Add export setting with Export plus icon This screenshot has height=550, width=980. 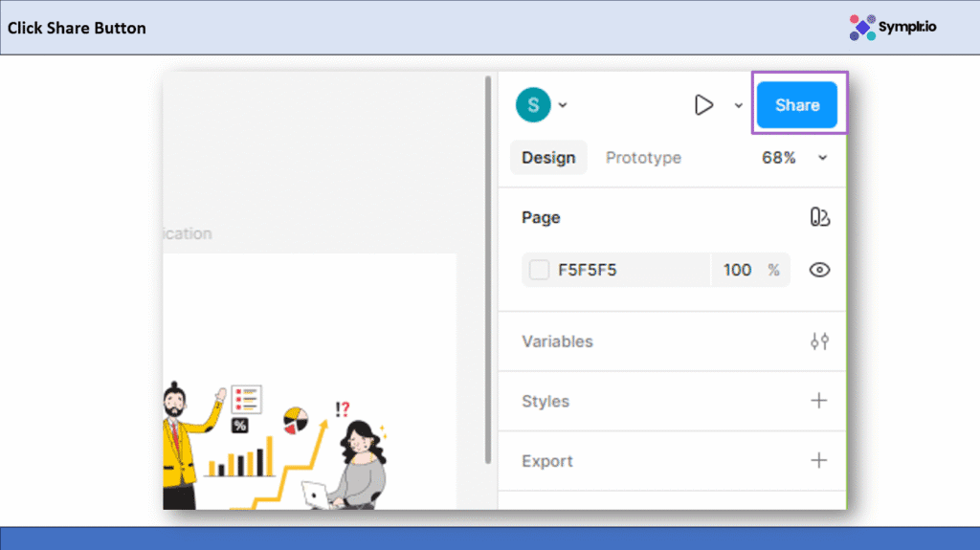(x=819, y=461)
